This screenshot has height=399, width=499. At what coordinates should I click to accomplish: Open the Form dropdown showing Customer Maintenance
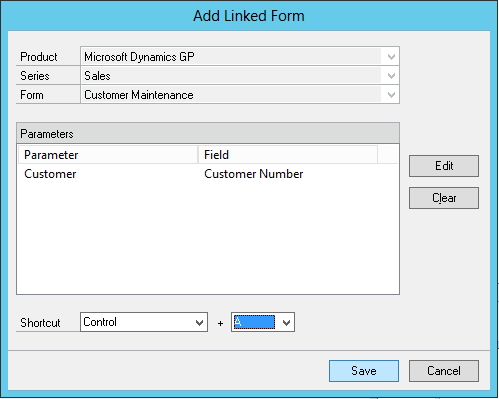(x=391, y=95)
